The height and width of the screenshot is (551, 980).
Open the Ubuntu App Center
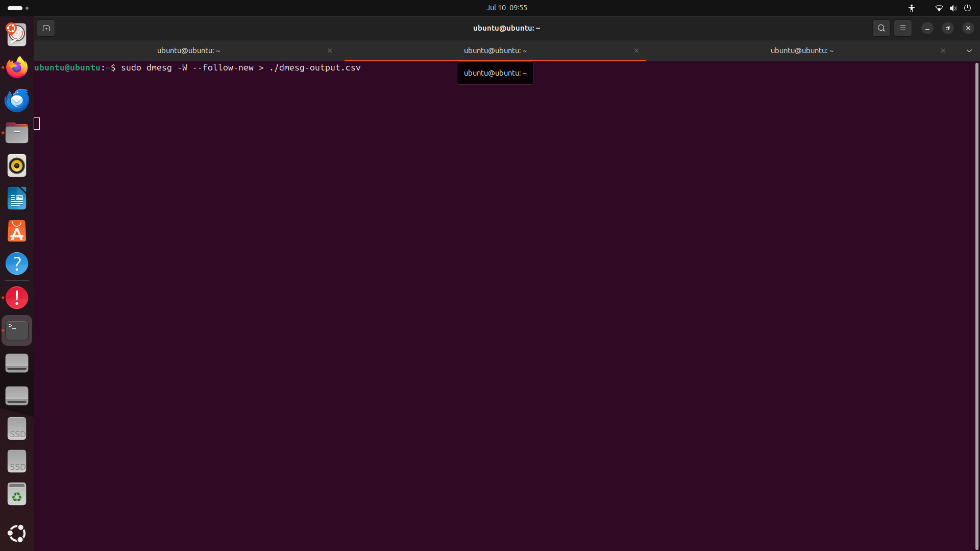click(17, 231)
